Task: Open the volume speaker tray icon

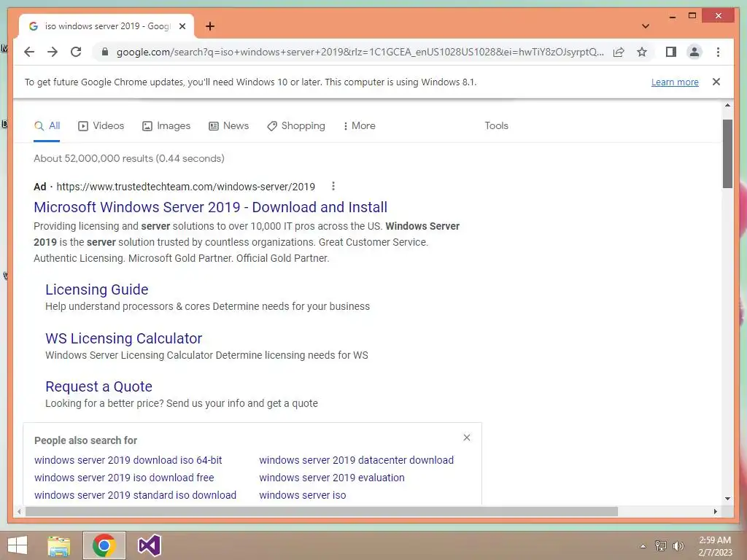Action: pos(678,546)
